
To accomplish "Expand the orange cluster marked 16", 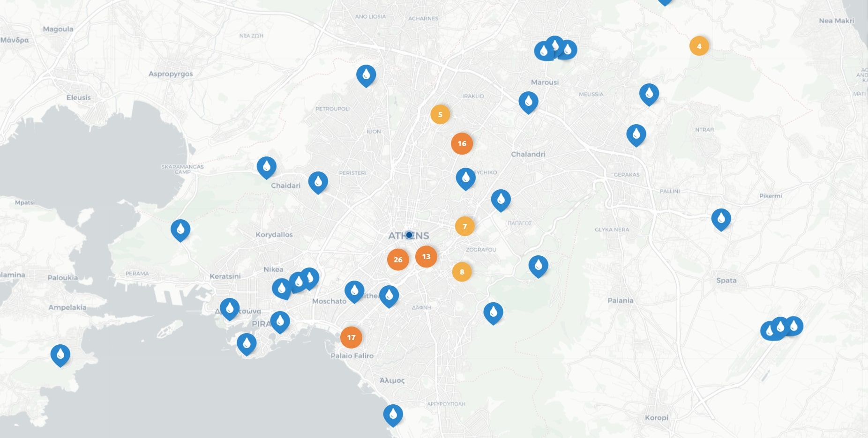I will (x=462, y=143).
